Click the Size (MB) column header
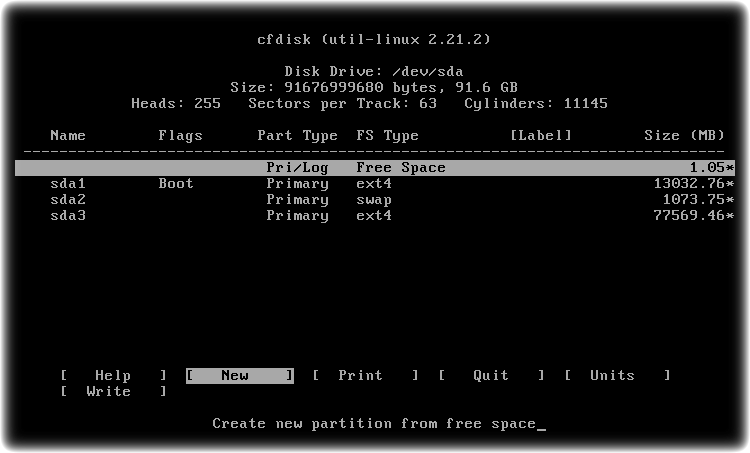 (x=684, y=136)
